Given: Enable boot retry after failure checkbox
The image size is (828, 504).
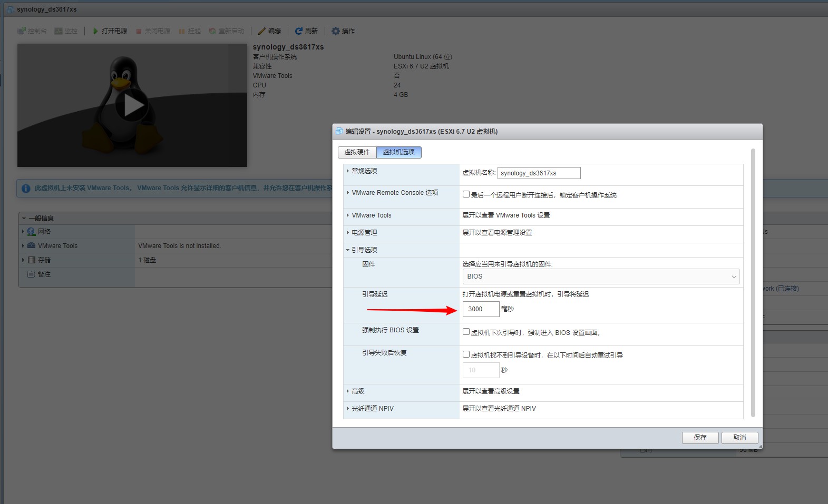Looking at the screenshot, I should click(x=466, y=354).
